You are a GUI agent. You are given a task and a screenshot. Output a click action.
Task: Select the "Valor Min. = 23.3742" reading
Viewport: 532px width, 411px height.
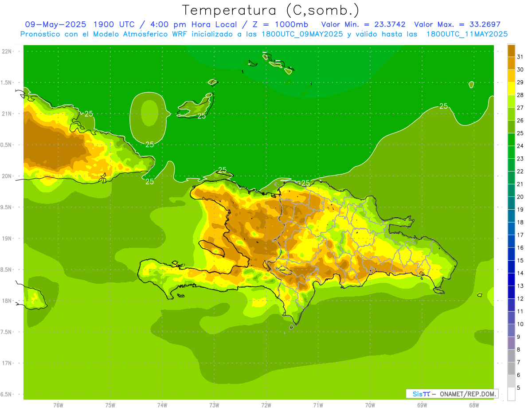(x=364, y=24)
